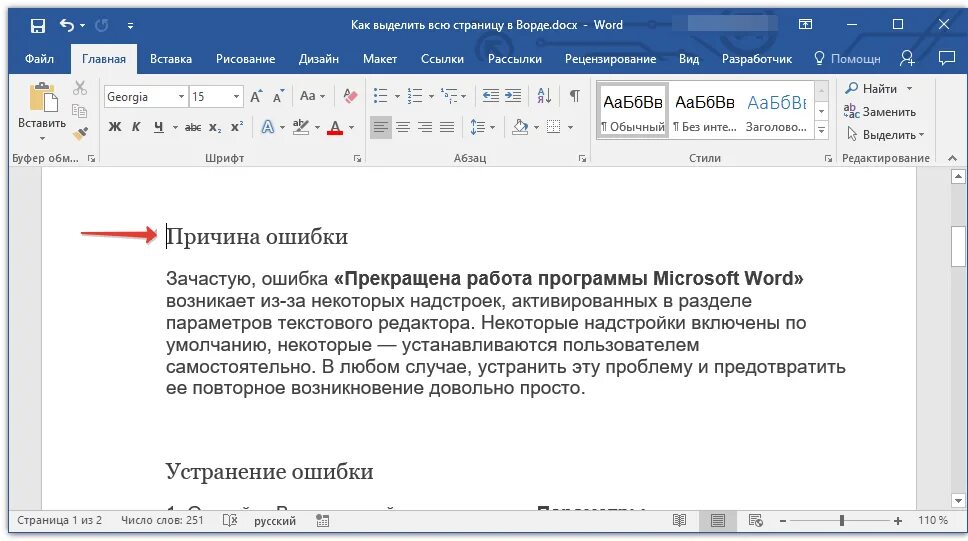Toggle bold Ж formatting
The height and width of the screenshot is (541, 968).
coord(115,127)
